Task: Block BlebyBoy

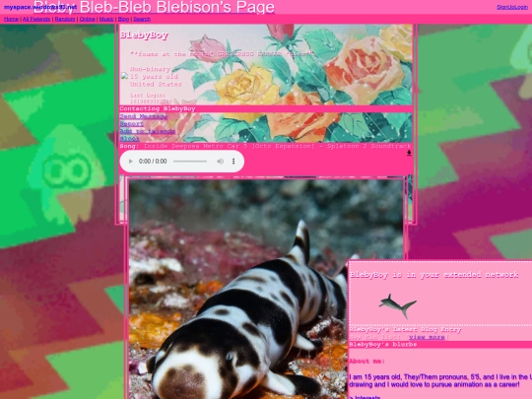Action: coord(130,139)
